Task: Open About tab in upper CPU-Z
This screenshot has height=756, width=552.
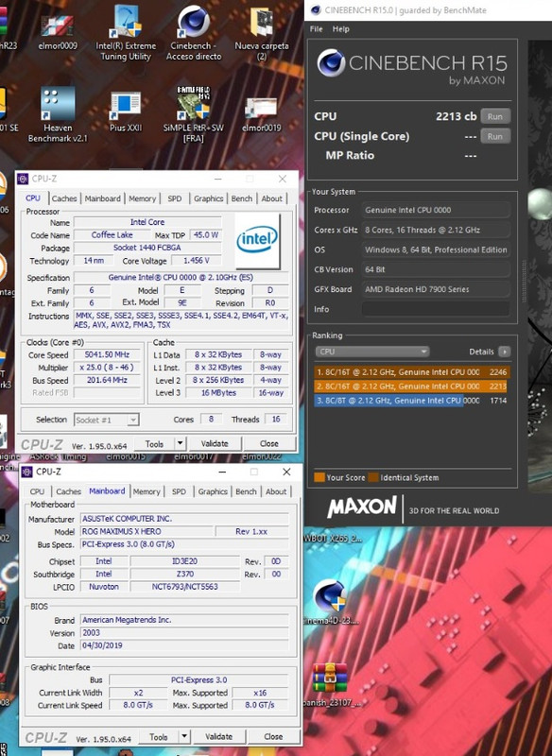Action: pos(272,198)
